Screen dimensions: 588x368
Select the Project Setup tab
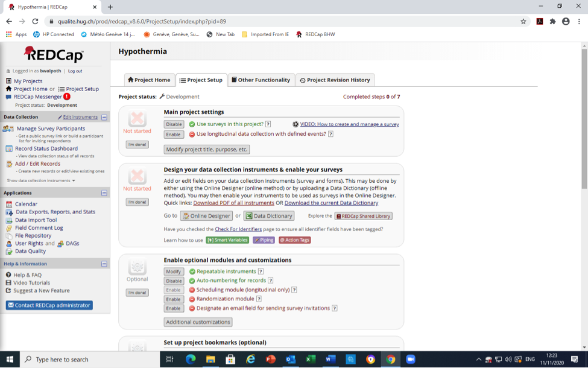(x=201, y=80)
